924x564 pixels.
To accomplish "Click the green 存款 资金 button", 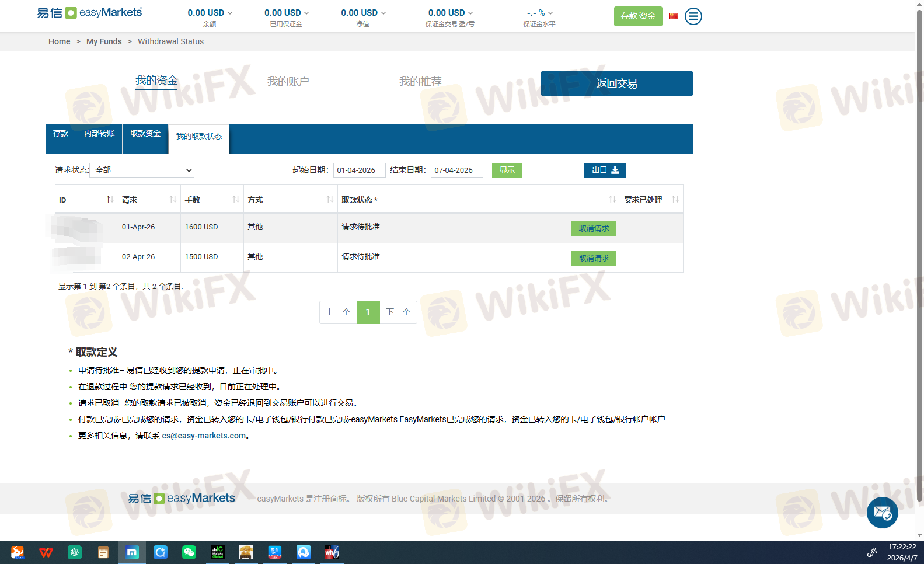I will 638,16.
